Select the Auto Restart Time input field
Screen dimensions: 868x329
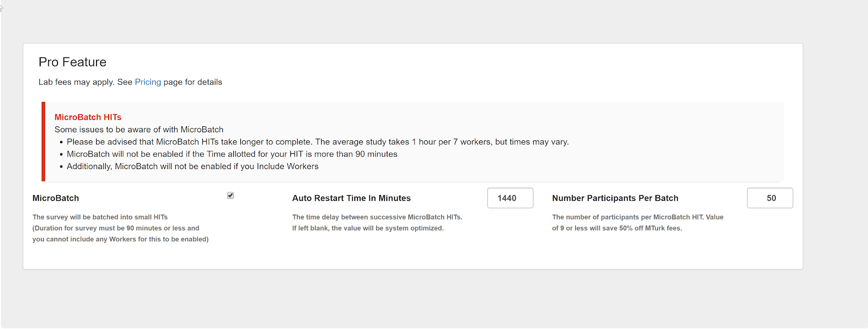[x=509, y=198]
